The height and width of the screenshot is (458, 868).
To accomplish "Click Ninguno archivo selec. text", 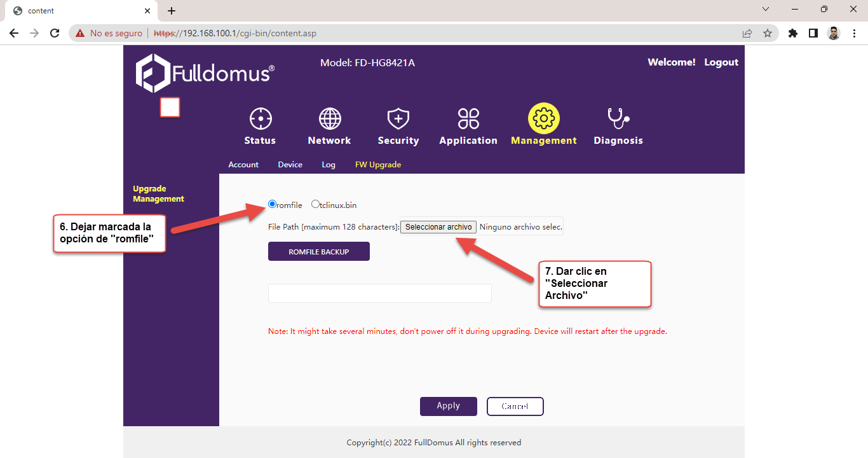I will 521,227.
